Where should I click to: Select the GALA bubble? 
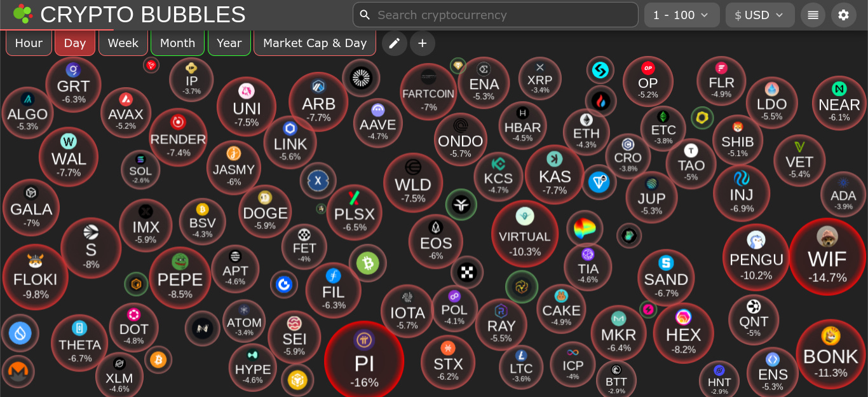(31, 207)
